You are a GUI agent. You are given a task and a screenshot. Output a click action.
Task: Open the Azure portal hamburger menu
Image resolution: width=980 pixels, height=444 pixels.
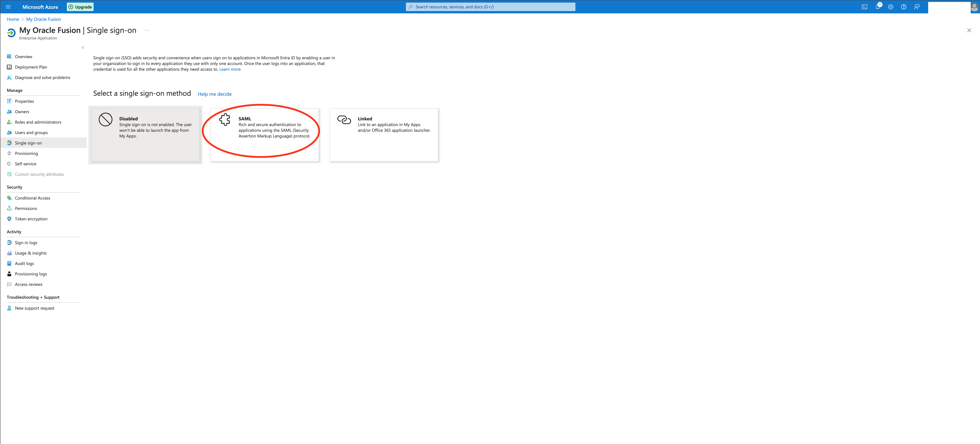[8, 7]
